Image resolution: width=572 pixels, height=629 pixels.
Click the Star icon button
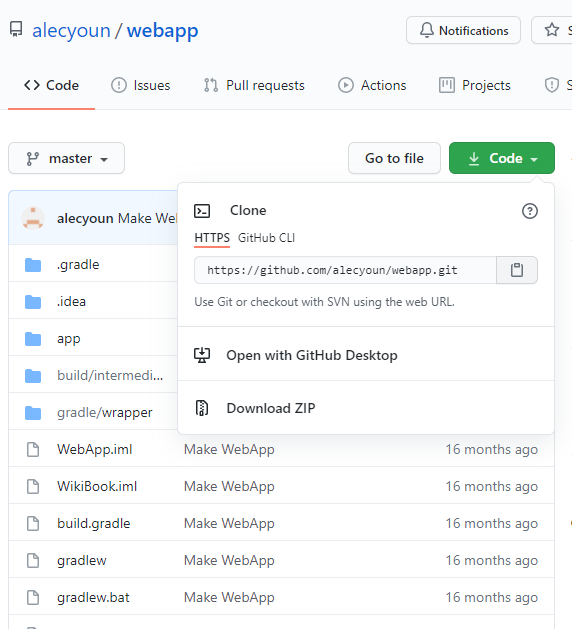(x=552, y=30)
